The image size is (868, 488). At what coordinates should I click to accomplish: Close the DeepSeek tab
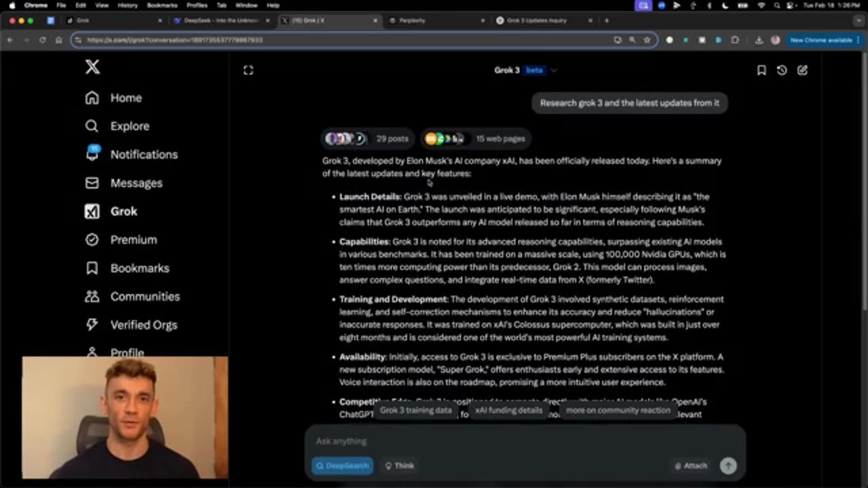pyautogui.click(x=267, y=20)
